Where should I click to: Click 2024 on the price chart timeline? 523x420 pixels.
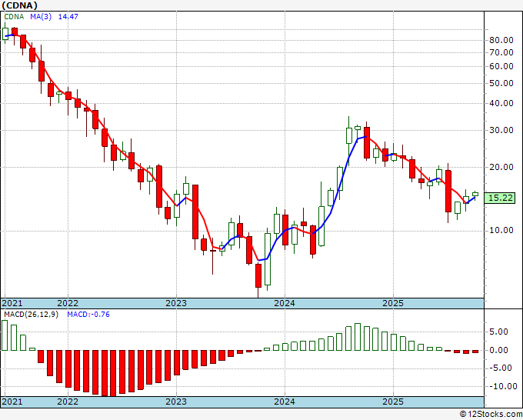285,303
